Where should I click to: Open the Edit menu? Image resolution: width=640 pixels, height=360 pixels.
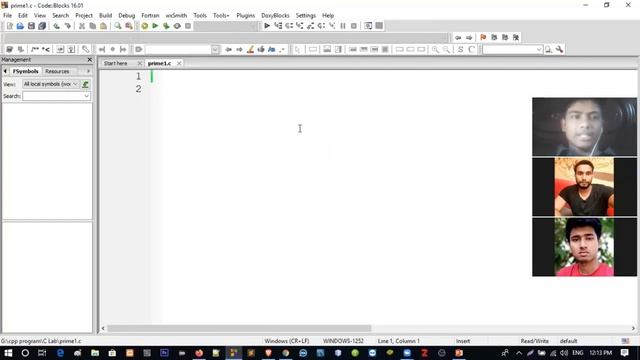point(23,16)
